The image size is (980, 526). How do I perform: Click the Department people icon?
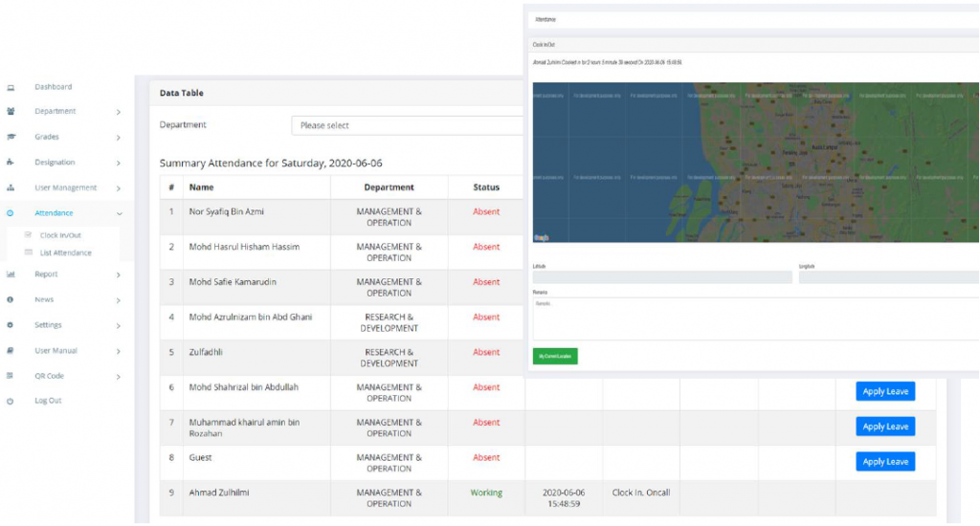tap(11, 112)
